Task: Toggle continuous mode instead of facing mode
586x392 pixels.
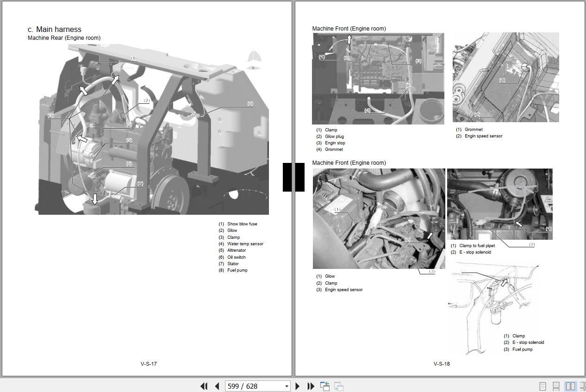Action: (555, 386)
